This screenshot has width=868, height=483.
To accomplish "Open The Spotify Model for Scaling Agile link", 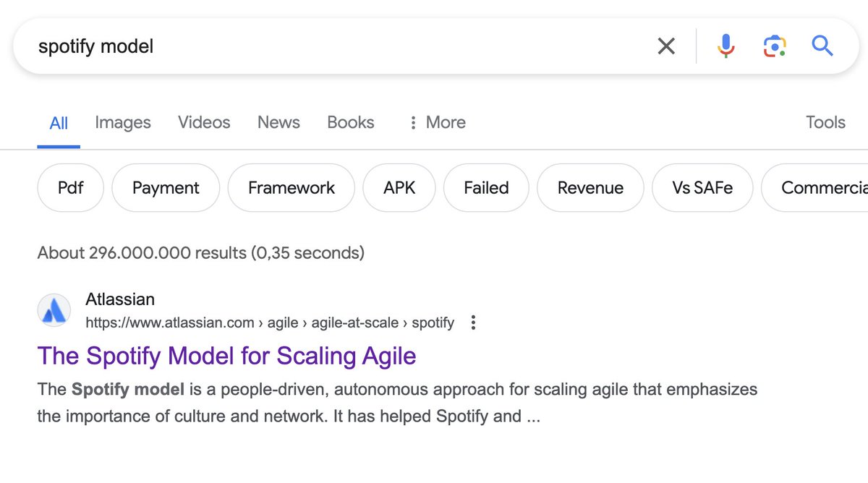I will tap(227, 356).
